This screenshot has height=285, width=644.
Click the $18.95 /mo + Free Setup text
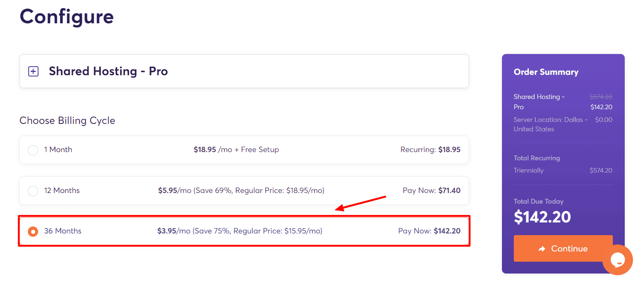click(x=236, y=150)
